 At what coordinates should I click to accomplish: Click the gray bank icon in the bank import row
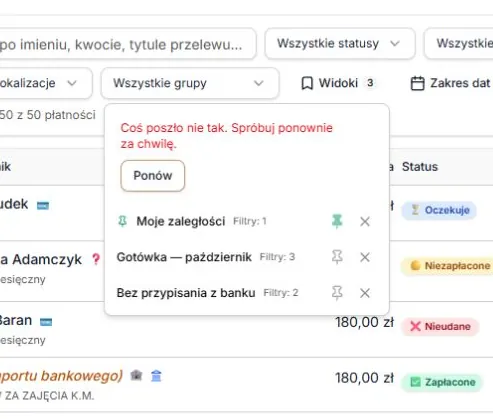[x=136, y=376]
